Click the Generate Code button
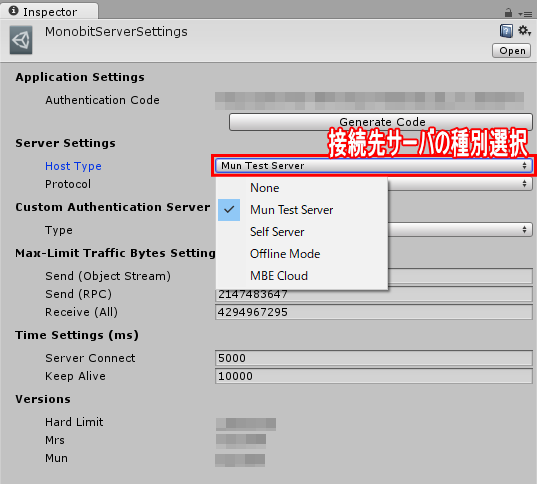The height and width of the screenshot is (484, 537). [x=380, y=122]
